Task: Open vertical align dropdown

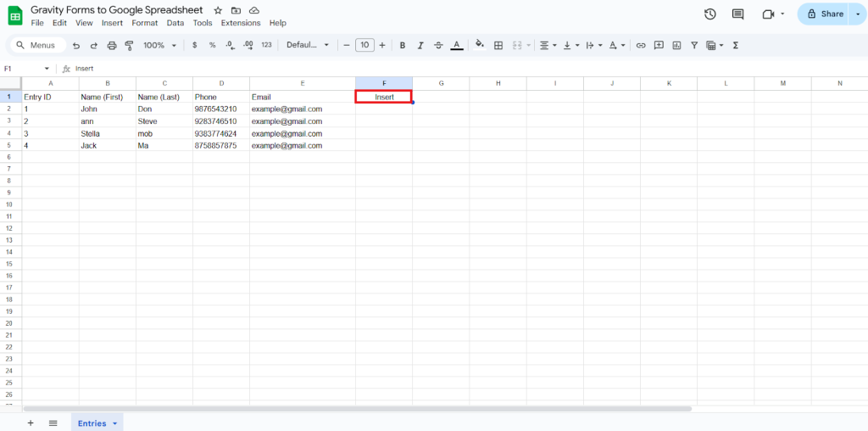Action: [571, 46]
